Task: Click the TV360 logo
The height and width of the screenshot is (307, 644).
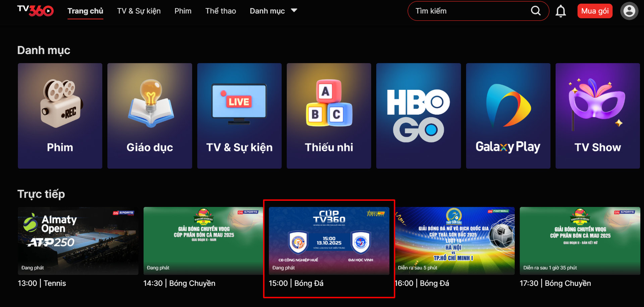Action: point(35,11)
